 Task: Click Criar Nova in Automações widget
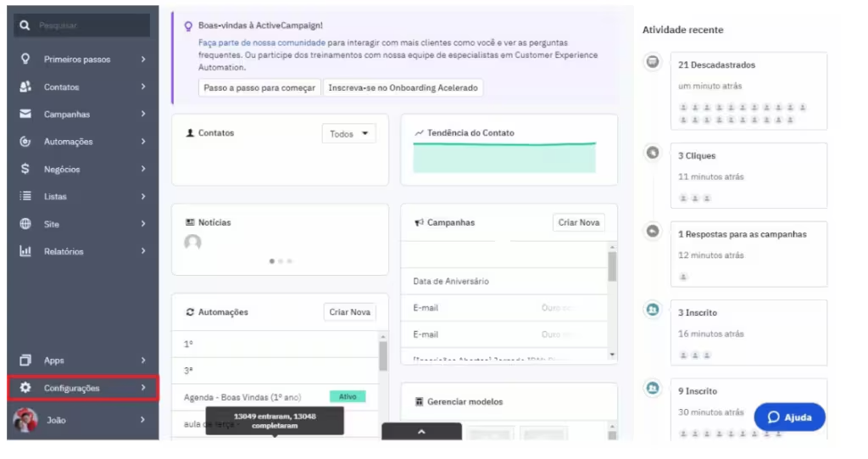click(350, 312)
